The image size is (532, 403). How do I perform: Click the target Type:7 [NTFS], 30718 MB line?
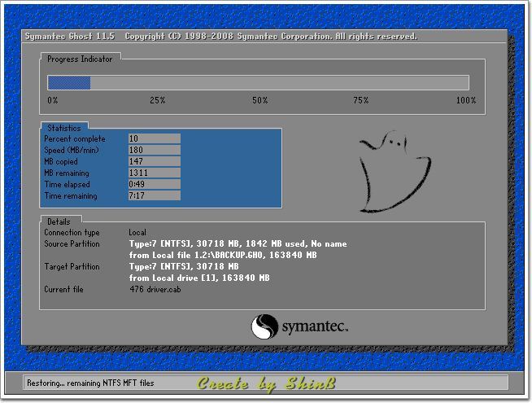(x=184, y=266)
